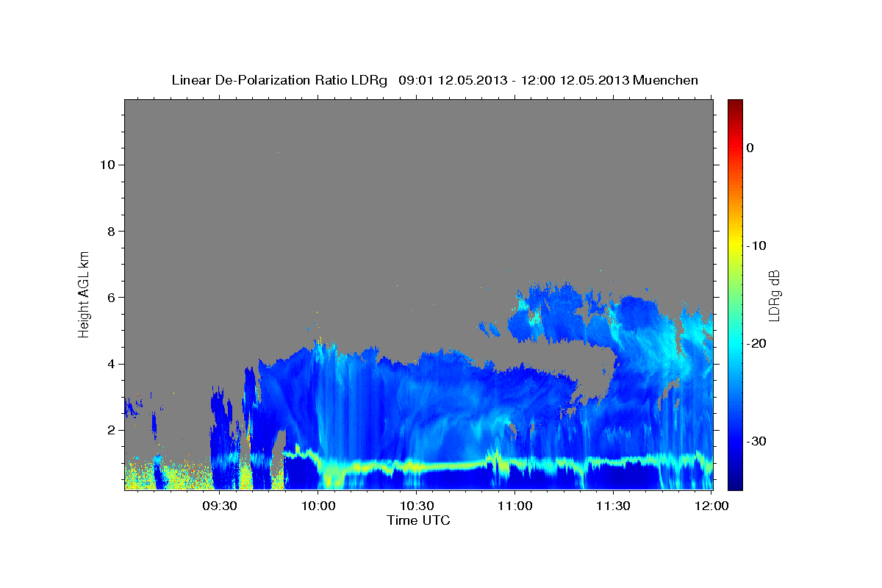This screenshot has height=588, width=882.
Task: Click the height tick label 6
Action: [111, 298]
